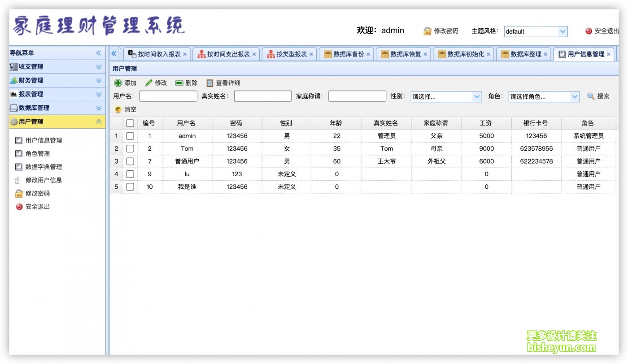Click the 用户名 search input field
Screen dimensions: 628x364
[168, 96]
